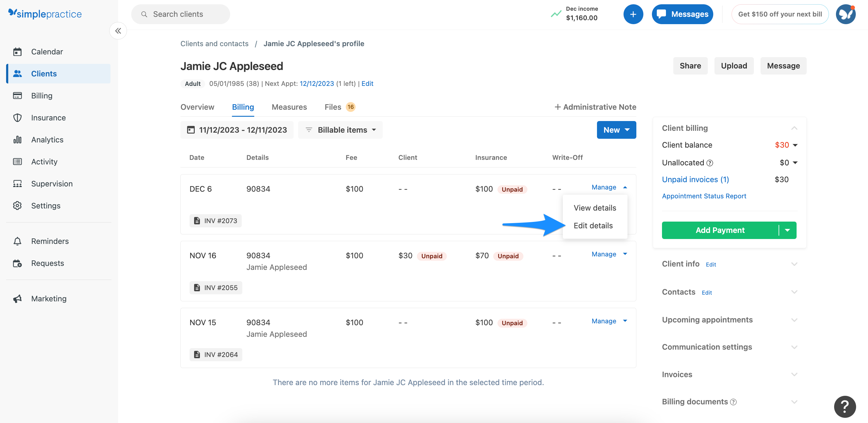Image resolution: width=868 pixels, height=423 pixels.
Task: Collapse the Client billing panel
Action: (x=794, y=128)
